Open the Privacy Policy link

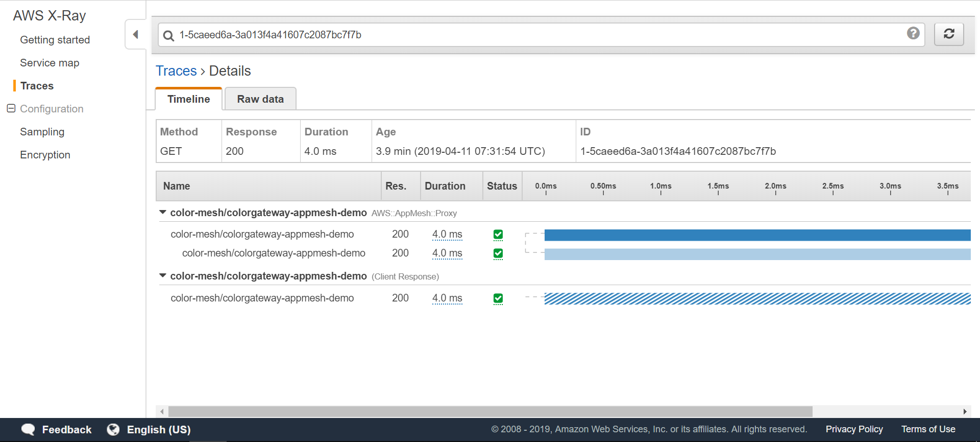pyautogui.click(x=854, y=429)
